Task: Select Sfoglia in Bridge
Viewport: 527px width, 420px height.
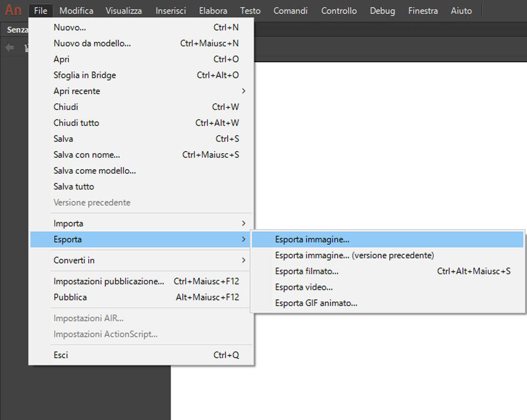Action: 85,75
